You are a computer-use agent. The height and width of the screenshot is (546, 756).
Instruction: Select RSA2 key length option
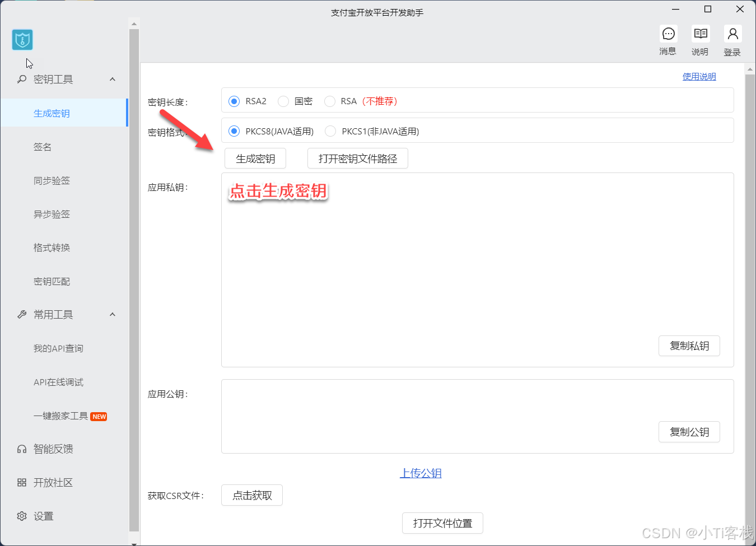234,101
